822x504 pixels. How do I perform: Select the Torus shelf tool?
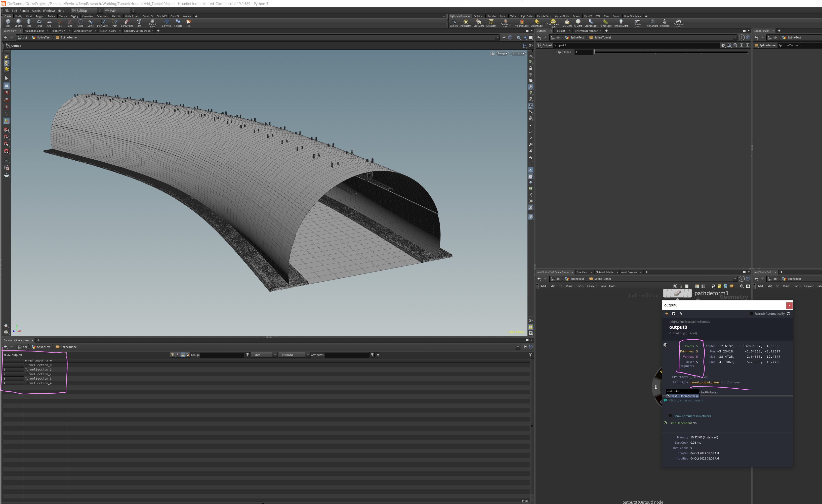coord(39,23)
